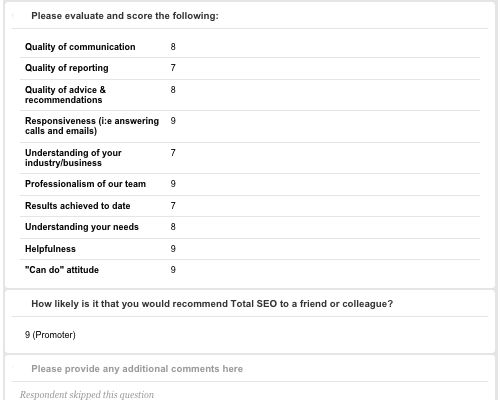Screen dimensions: 501x400
Task: Click score 7 beside Quality of reporting
Action: (x=173, y=68)
